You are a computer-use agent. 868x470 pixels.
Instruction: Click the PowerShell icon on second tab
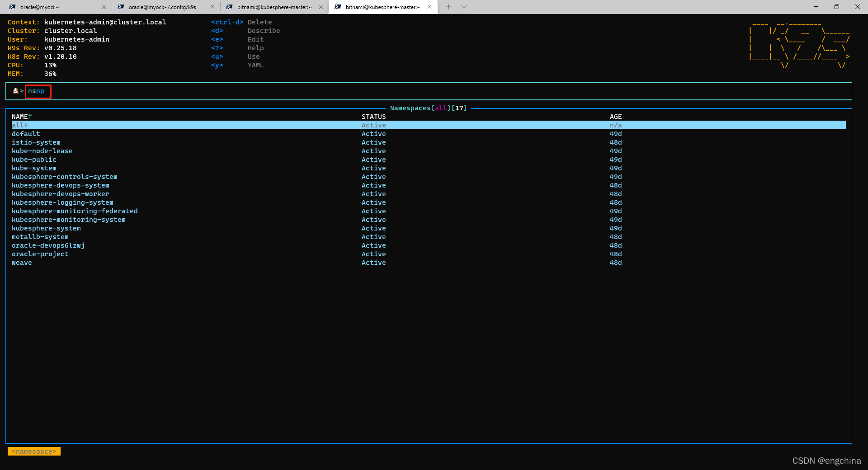pos(121,7)
